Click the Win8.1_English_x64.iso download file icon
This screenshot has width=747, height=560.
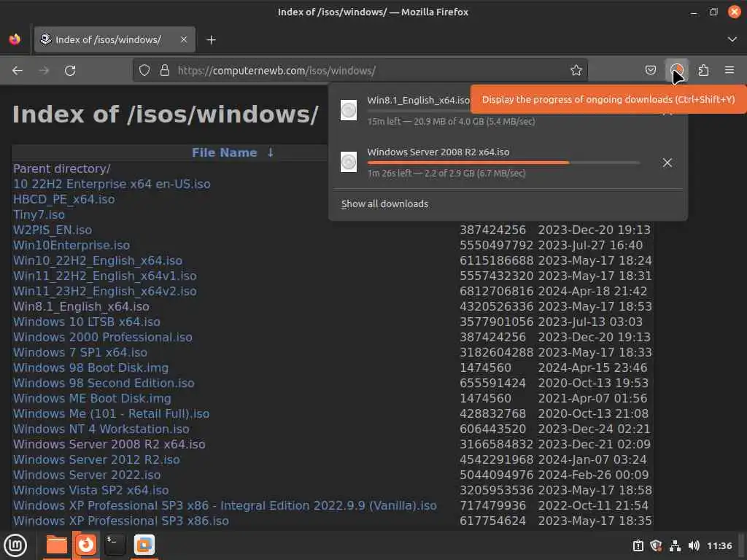(349, 110)
